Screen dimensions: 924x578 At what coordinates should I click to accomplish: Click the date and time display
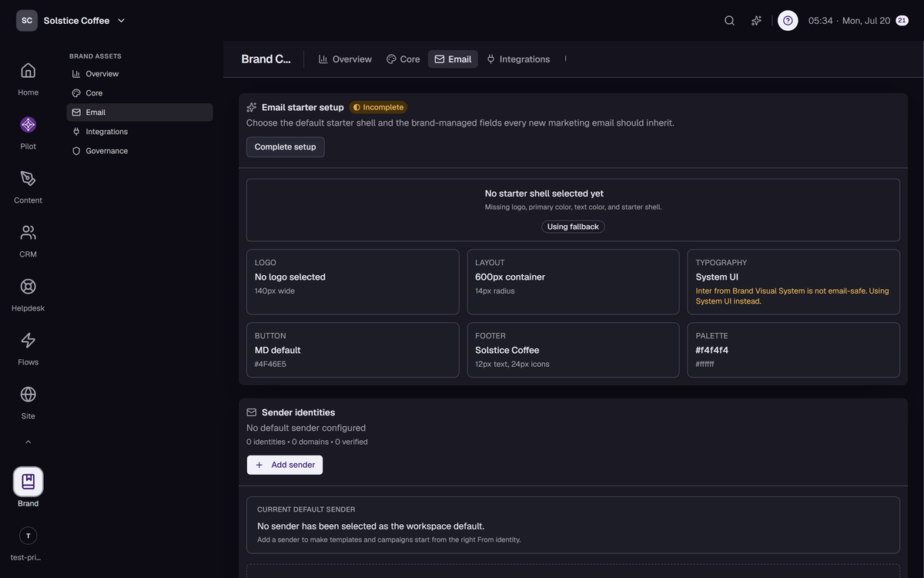(849, 21)
